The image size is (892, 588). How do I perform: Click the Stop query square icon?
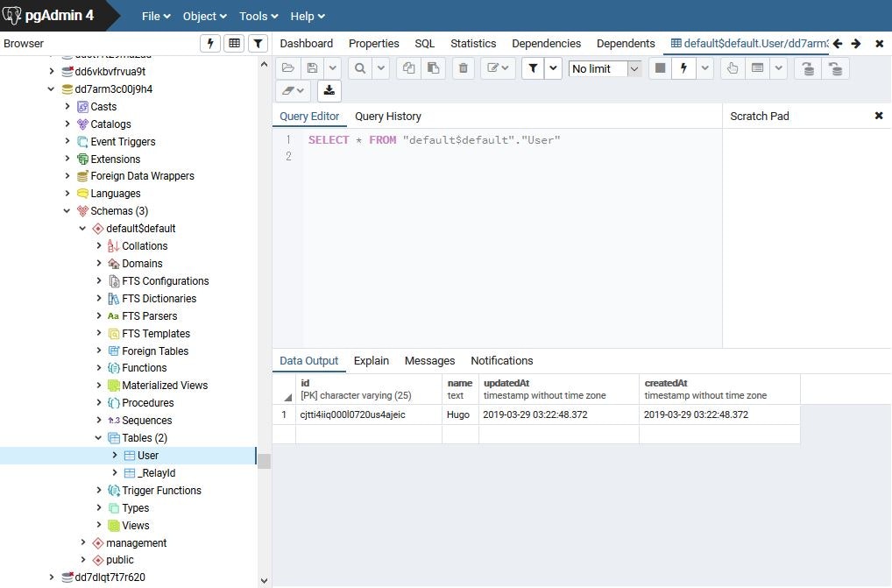pyautogui.click(x=660, y=68)
